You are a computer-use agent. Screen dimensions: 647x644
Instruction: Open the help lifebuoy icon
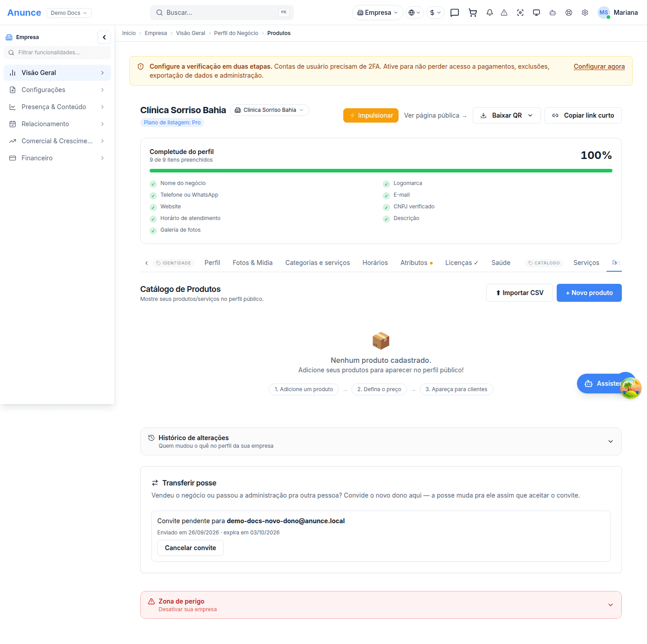coord(569,13)
